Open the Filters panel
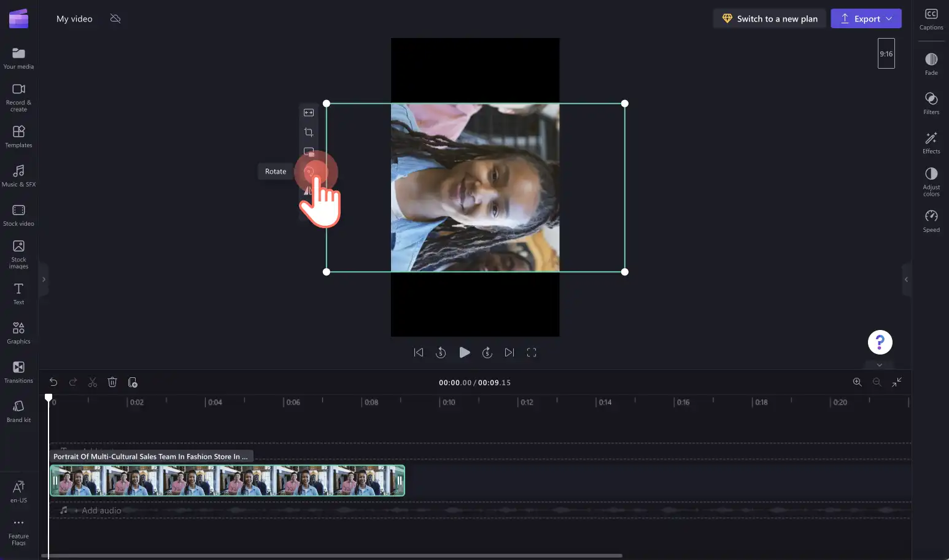Screen dimensions: 949x560 click(931, 103)
